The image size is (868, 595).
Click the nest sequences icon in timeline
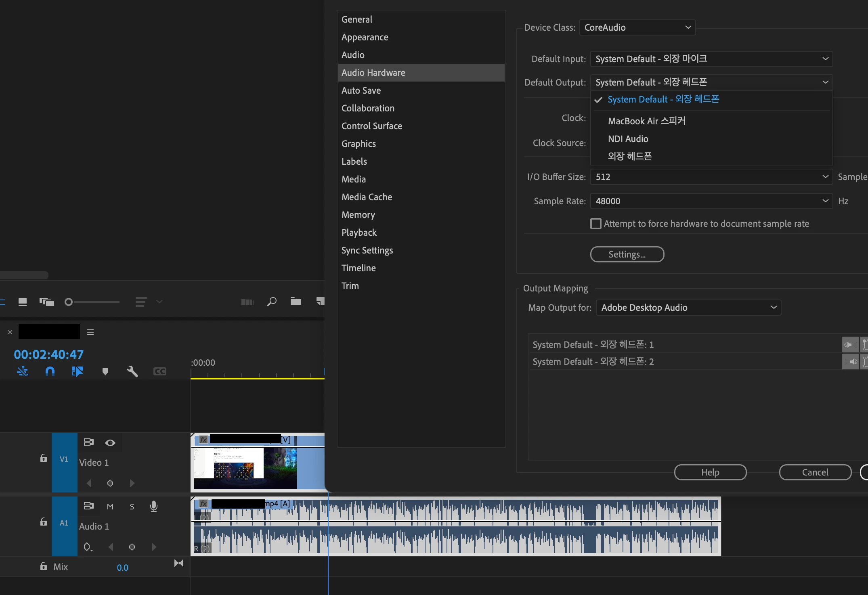[23, 371]
